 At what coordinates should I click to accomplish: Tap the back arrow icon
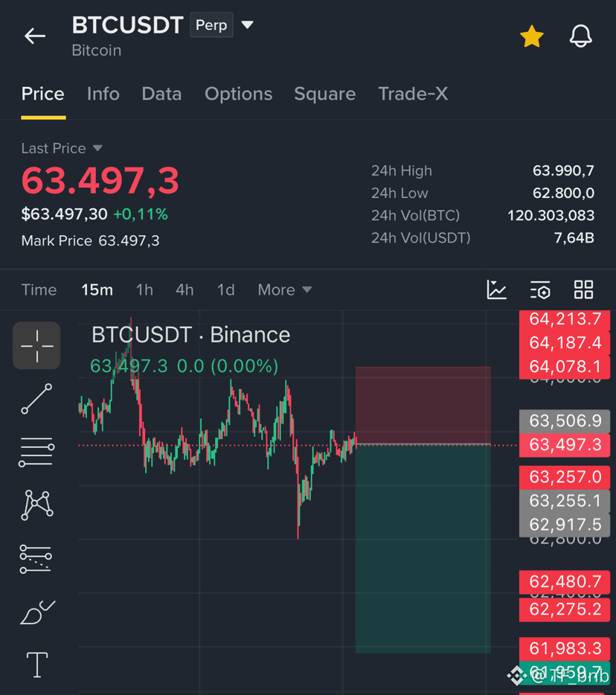pos(35,36)
